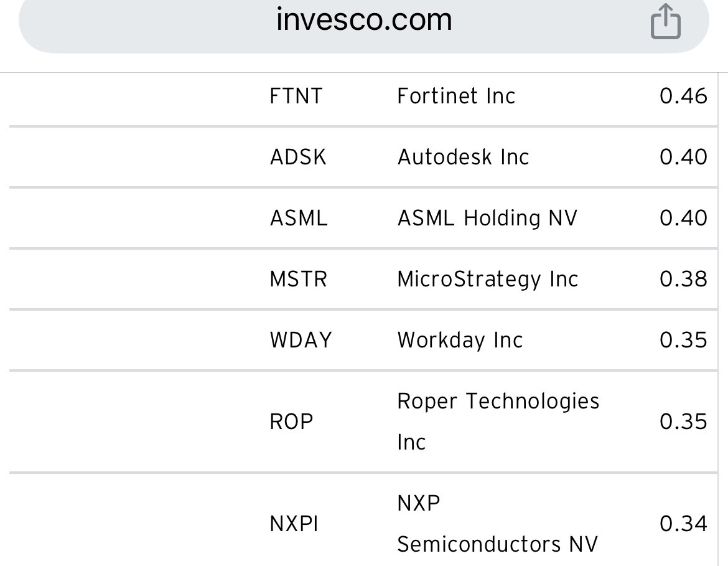Viewport: 728px width, 566px height.
Task: Click the ADSK ticker symbol
Action: pos(298,157)
